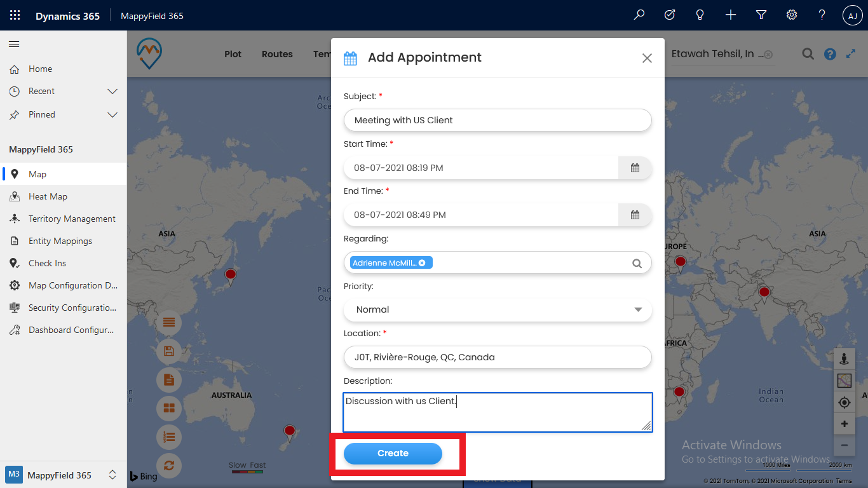Open Dashboard Configuration in the sidebar
The image size is (868, 488).
(x=64, y=330)
